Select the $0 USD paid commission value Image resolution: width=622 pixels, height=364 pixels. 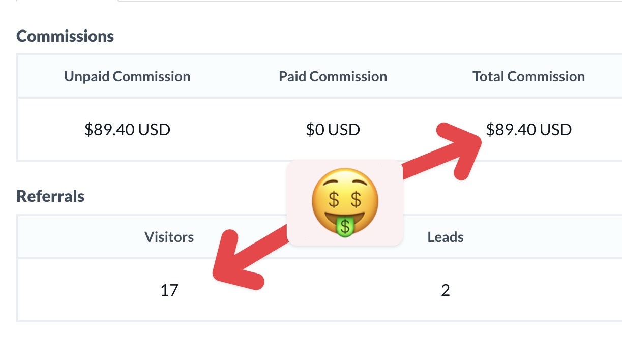click(333, 130)
